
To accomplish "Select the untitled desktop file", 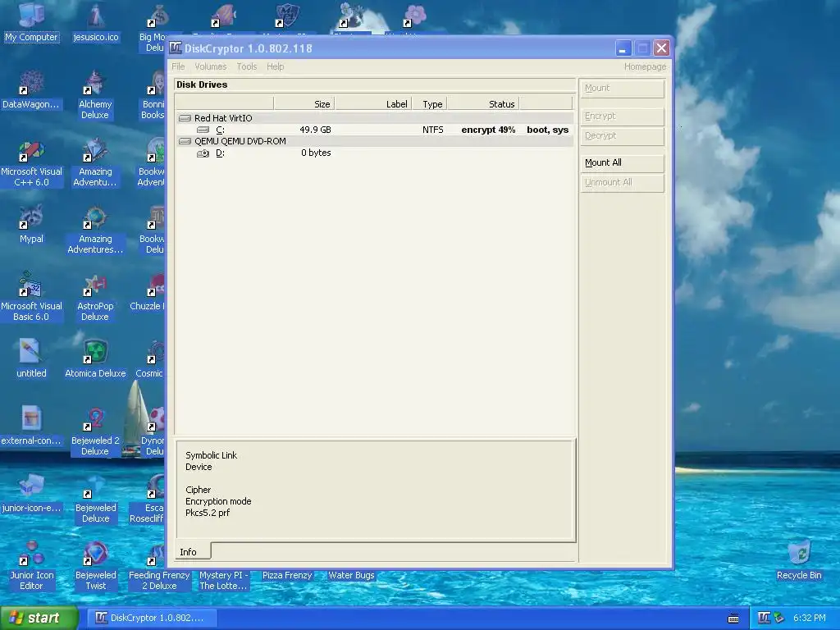I will coord(31,358).
